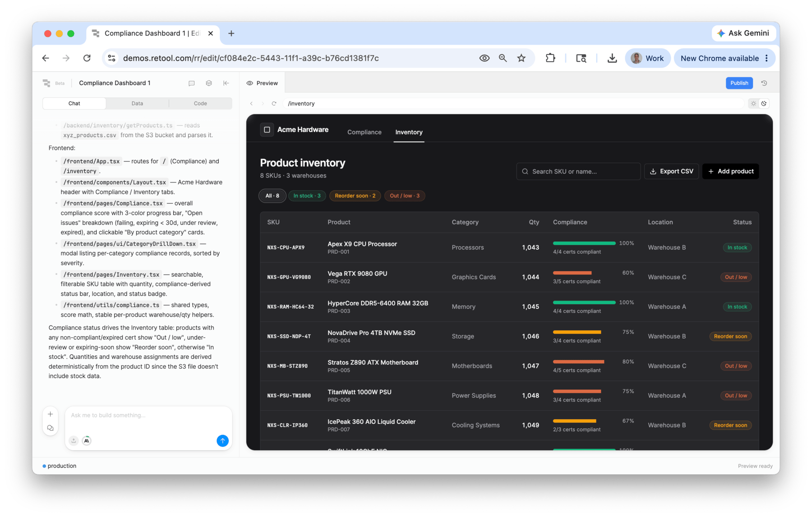Select the Inventory tab
This screenshot has width=812, height=517.
pos(409,132)
